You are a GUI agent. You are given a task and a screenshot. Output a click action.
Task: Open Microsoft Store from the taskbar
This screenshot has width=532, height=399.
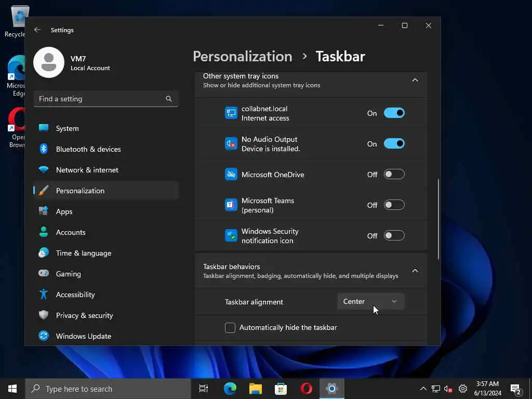point(281,389)
